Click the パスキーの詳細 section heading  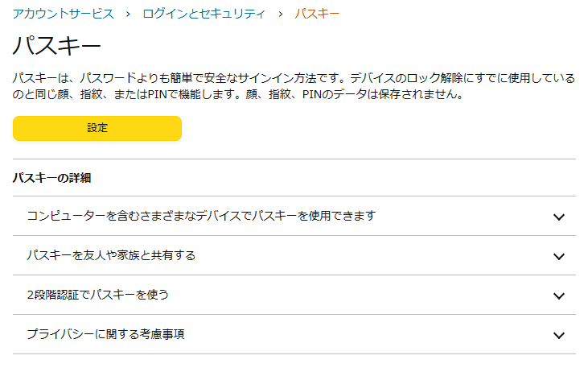(x=51, y=178)
